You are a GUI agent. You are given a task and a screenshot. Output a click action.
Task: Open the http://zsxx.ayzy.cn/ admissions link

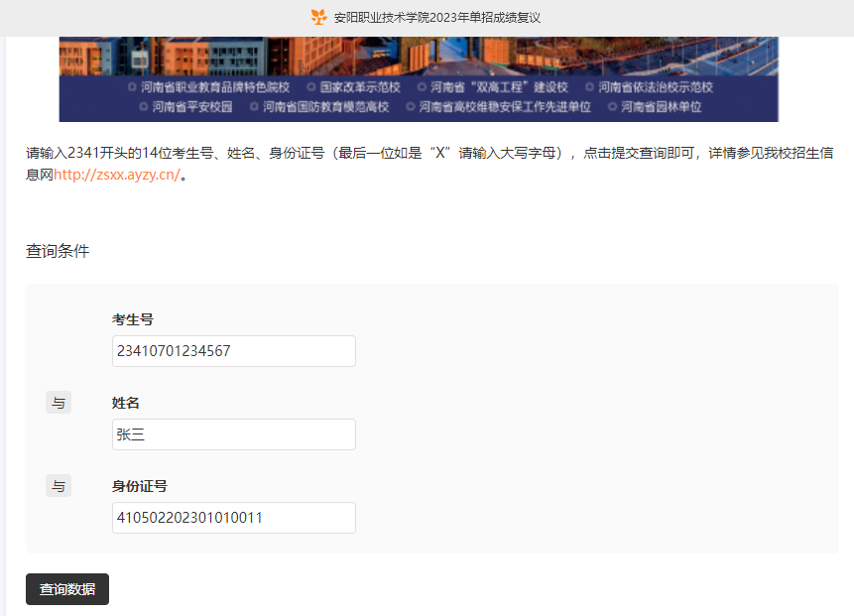(117, 175)
